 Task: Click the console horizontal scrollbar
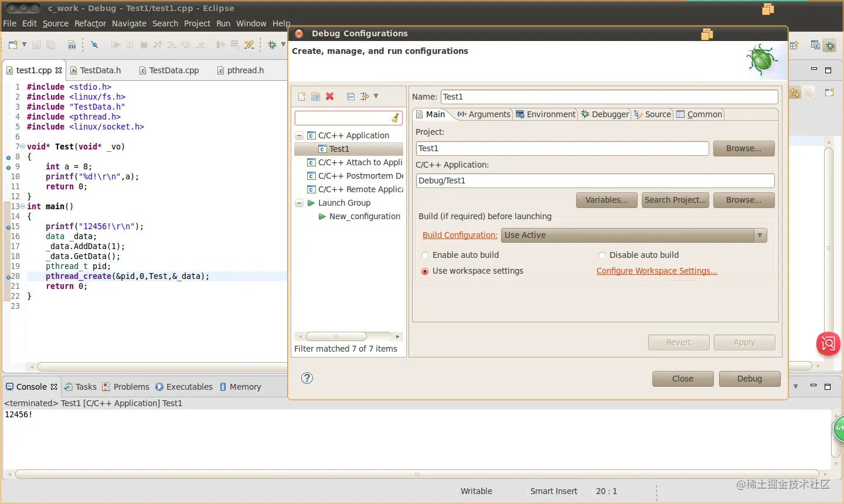point(417,474)
